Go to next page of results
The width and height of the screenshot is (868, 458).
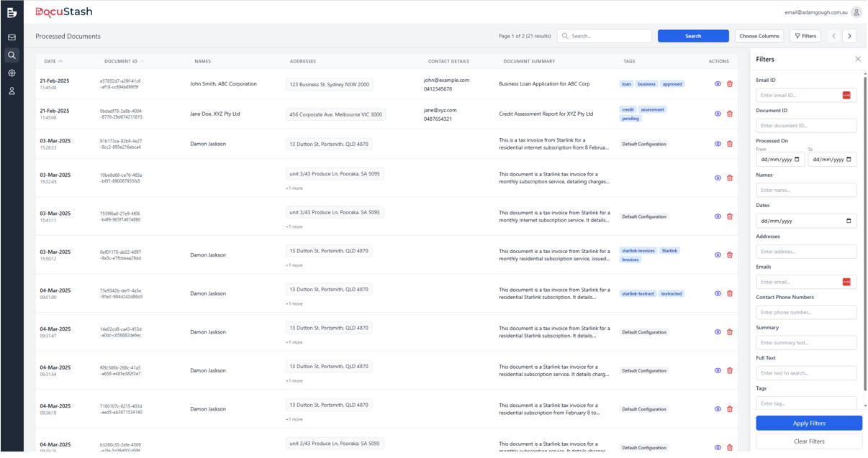pos(849,36)
